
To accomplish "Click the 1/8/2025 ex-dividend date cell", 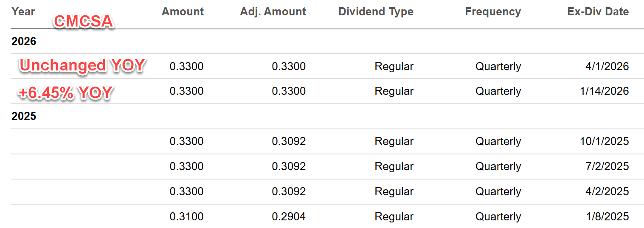I will pyautogui.click(x=607, y=217).
